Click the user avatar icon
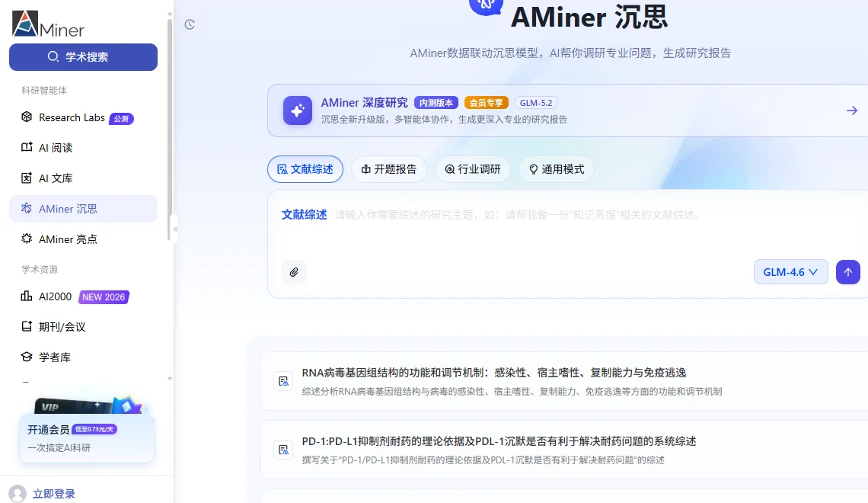The width and height of the screenshot is (868, 503). (18, 494)
